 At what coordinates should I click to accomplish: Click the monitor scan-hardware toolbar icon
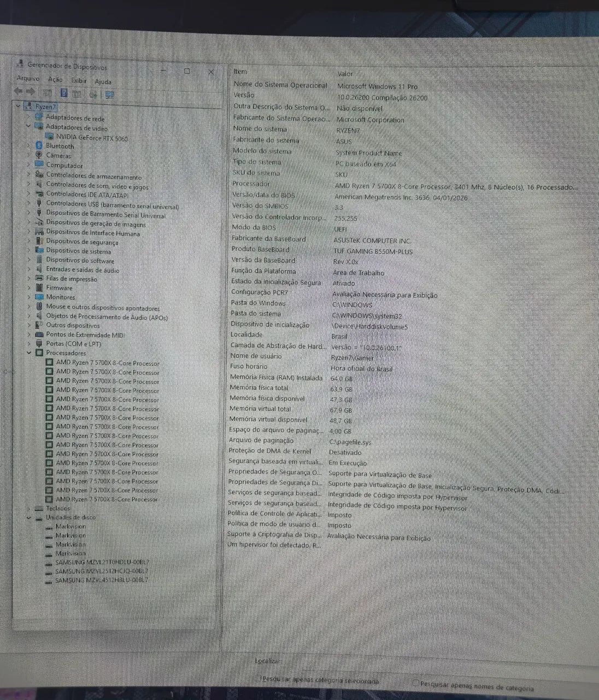coord(110,94)
